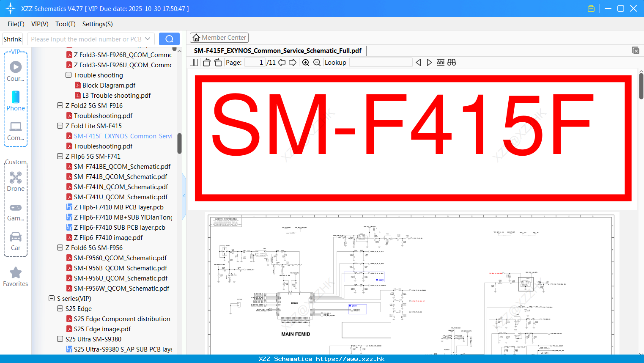
Task: Collapse Z Fold2 5G SM-F916 node
Action: (x=60, y=105)
